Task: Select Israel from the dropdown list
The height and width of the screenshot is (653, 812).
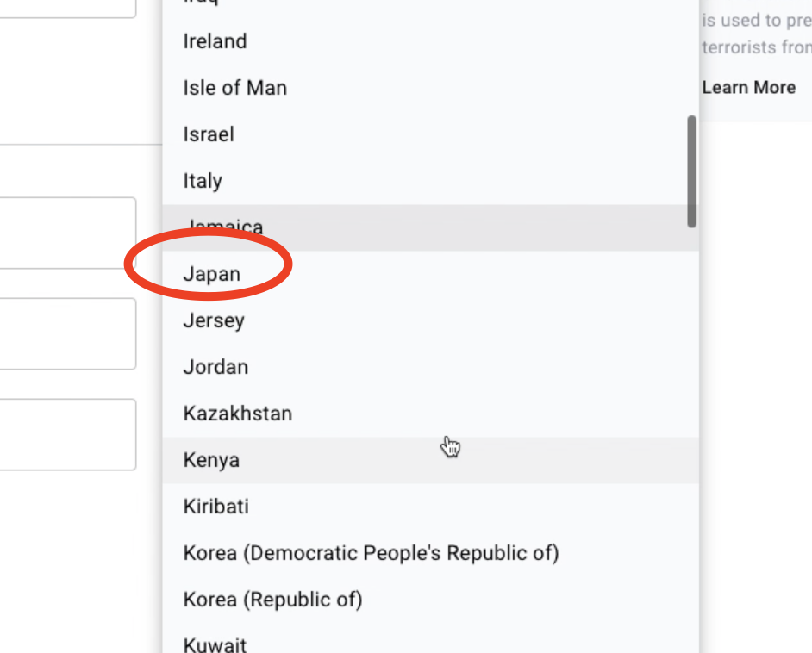Action: tap(209, 134)
